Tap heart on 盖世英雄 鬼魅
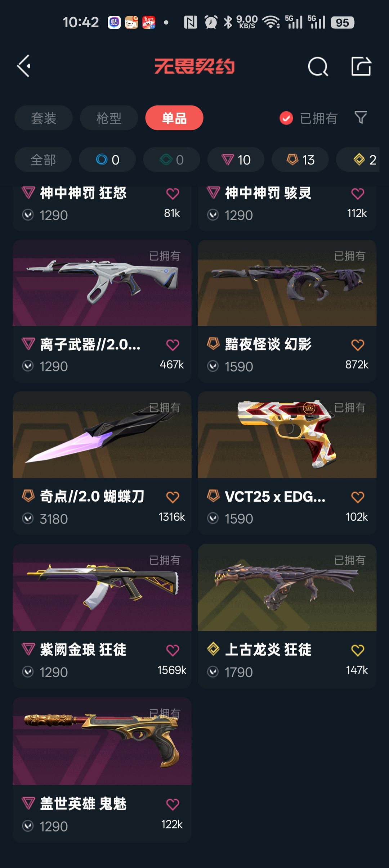The height and width of the screenshot is (868, 389). point(173,804)
